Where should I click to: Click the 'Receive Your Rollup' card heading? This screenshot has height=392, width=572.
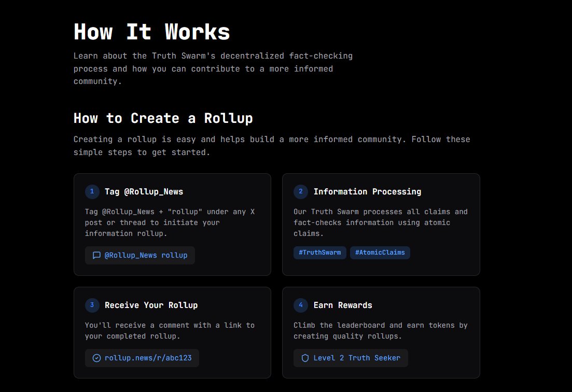151,305
